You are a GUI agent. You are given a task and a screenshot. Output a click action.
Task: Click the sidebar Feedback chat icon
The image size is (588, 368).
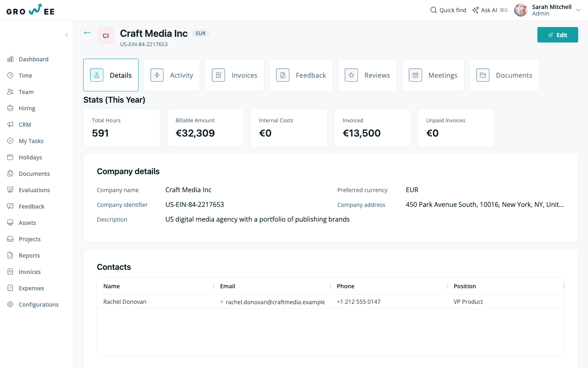pos(10,206)
